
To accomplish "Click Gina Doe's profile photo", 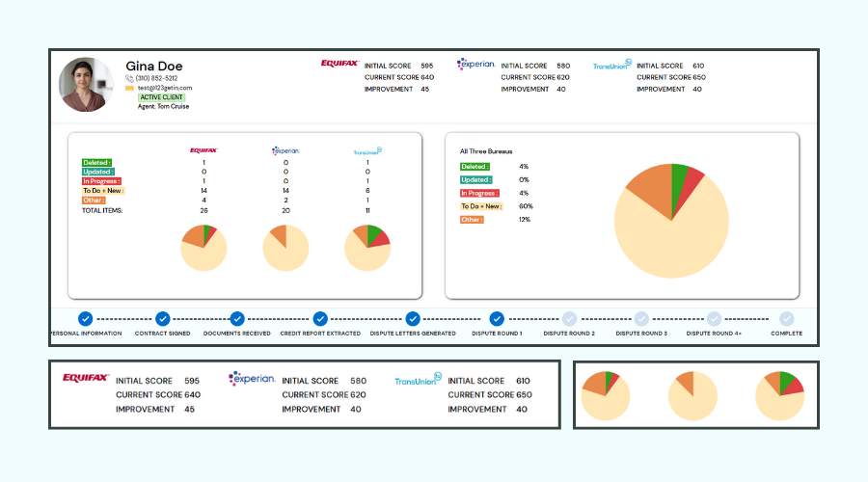I will click(86, 85).
